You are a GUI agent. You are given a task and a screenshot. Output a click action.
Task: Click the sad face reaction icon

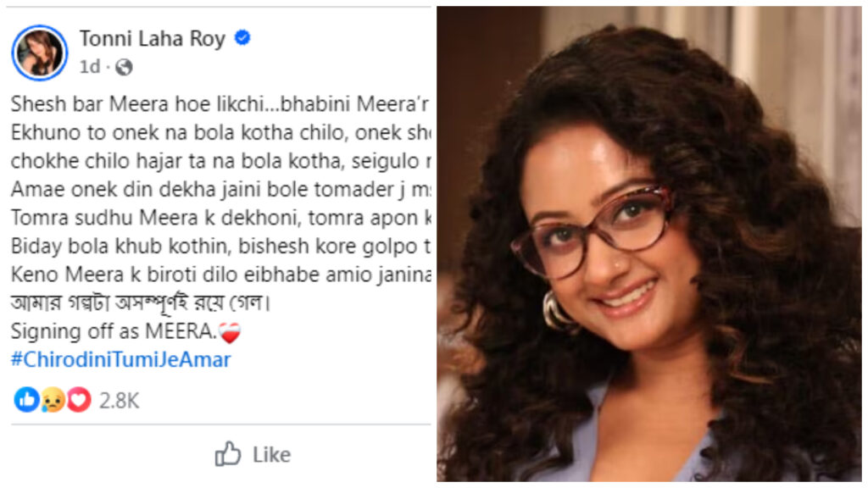point(52,400)
